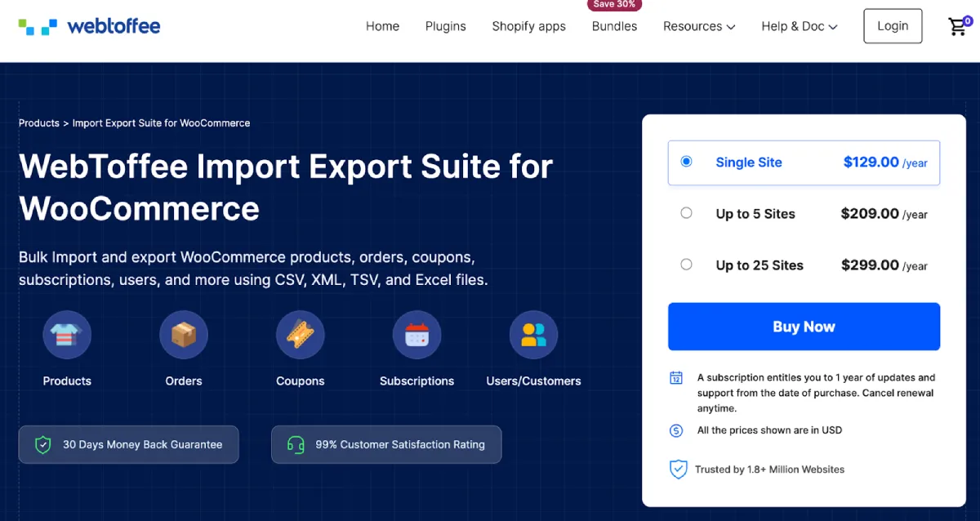
Task: Open the Bundles menu item
Action: coord(614,26)
